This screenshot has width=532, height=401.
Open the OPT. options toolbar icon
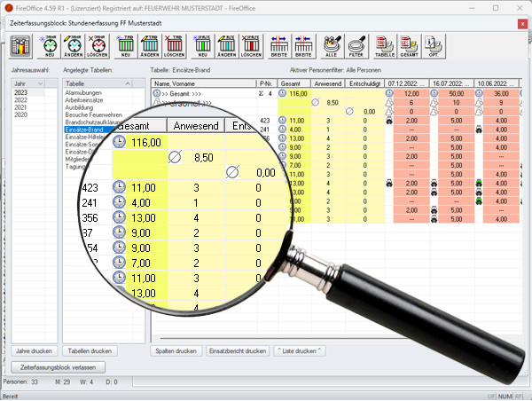coord(434,43)
